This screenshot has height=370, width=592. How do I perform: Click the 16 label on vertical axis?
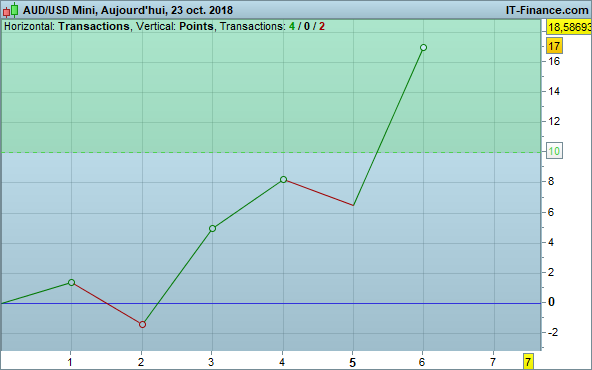(554, 61)
